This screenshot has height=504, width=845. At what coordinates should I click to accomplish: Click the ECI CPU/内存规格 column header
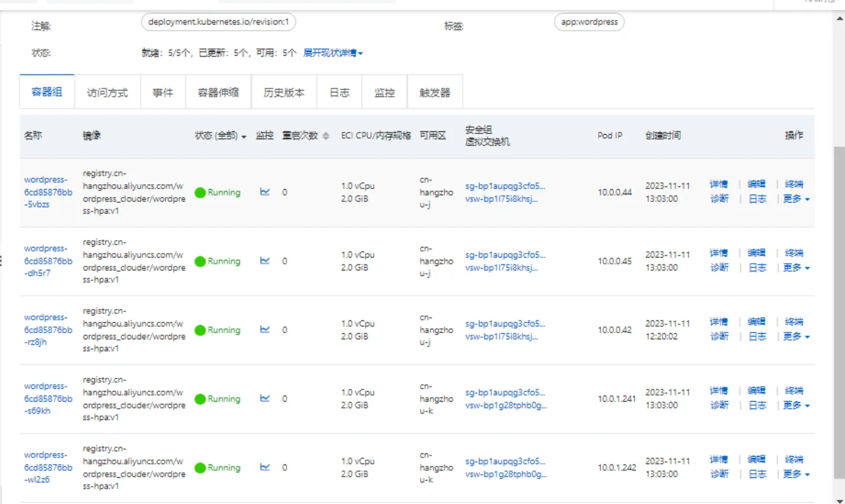(x=376, y=136)
